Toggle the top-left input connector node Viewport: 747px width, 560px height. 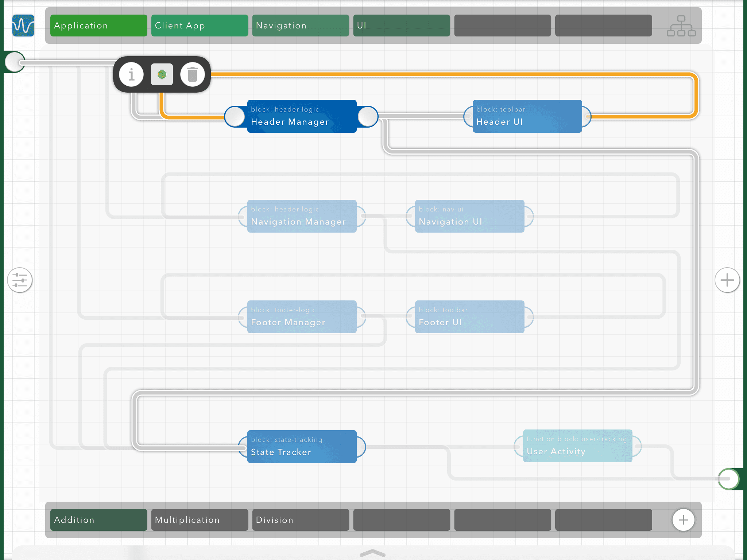(x=15, y=62)
